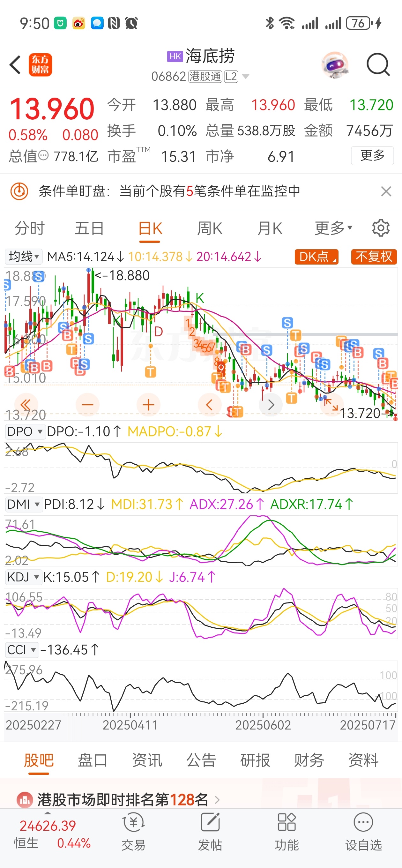Tap the HK market badge

point(175,56)
